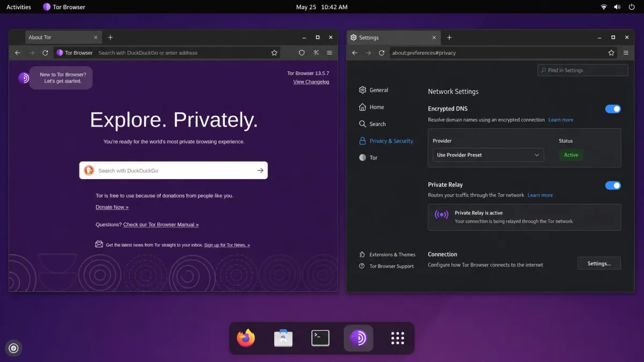Open General settings category
644x362 pixels.
(374, 90)
